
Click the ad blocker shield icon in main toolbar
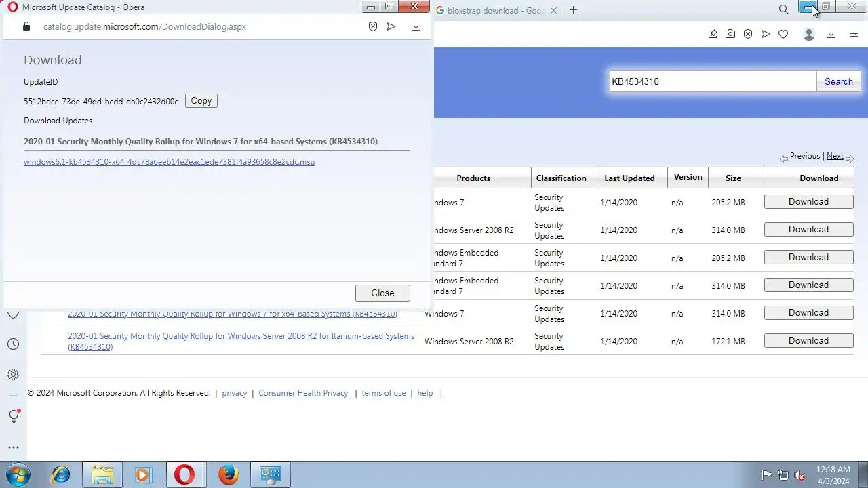(x=748, y=34)
